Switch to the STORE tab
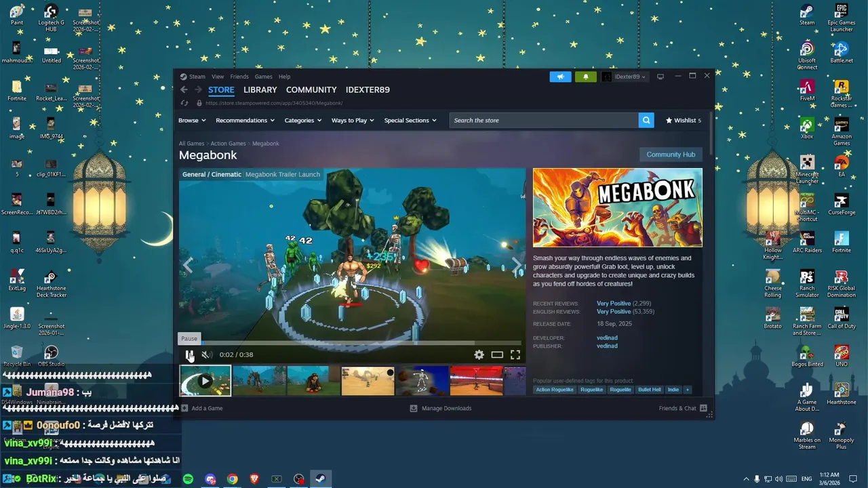 pos(221,89)
